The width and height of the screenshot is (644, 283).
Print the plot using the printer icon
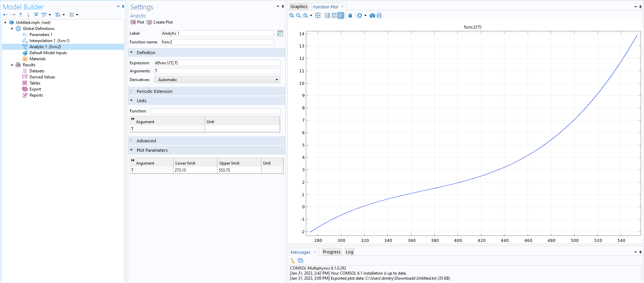coord(379,15)
